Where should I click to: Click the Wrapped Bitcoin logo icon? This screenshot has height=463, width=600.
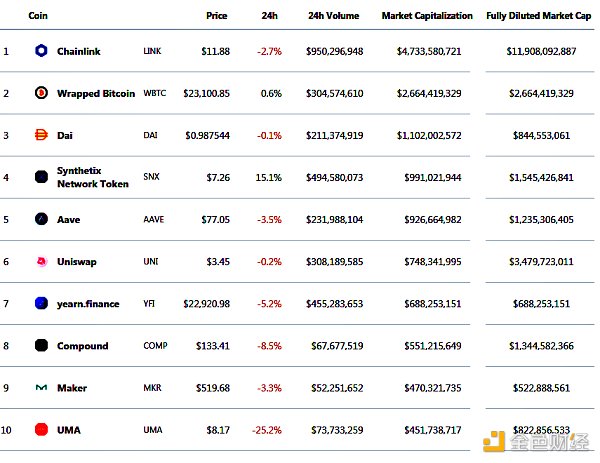pos(41,93)
